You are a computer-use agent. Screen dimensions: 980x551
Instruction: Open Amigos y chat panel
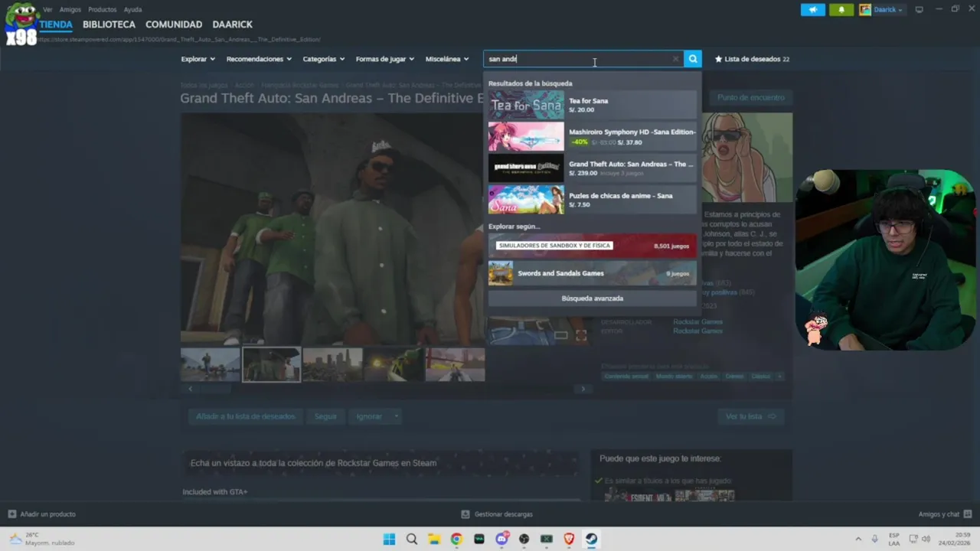945,514
